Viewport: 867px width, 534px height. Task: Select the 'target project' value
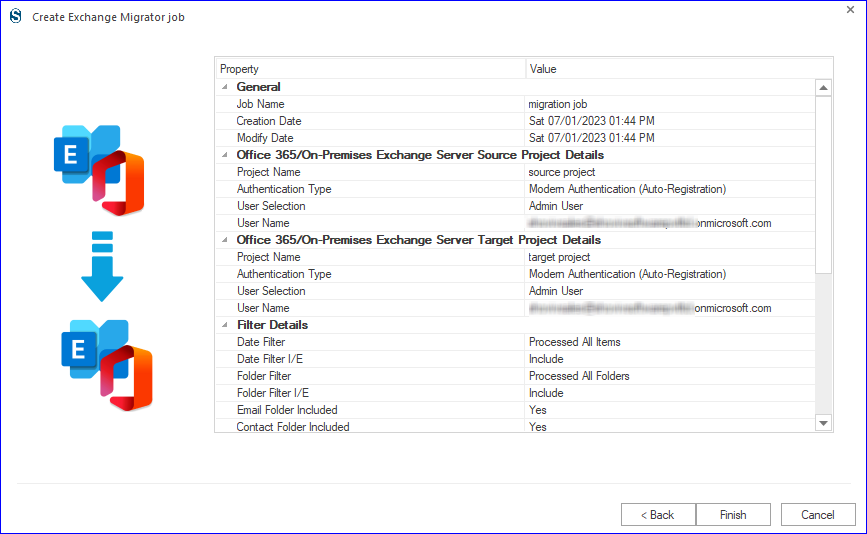click(x=559, y=257)
